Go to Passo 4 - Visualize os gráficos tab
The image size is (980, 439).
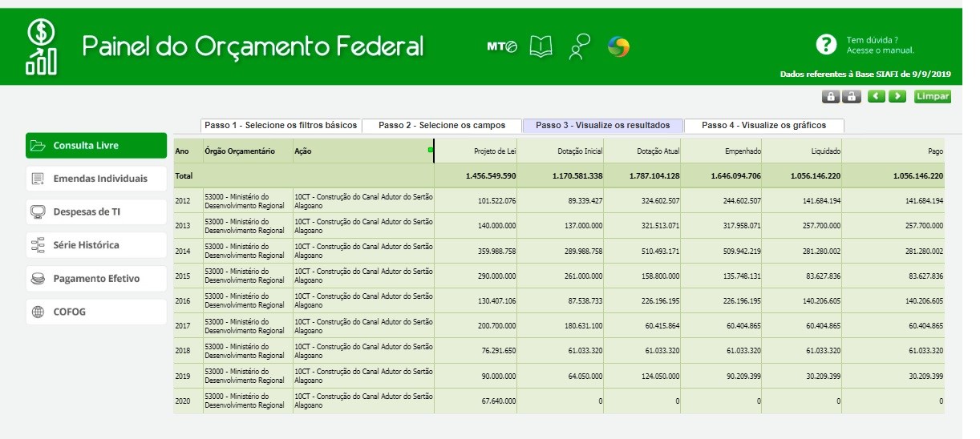pyautogui.click(x=764, y=126)
